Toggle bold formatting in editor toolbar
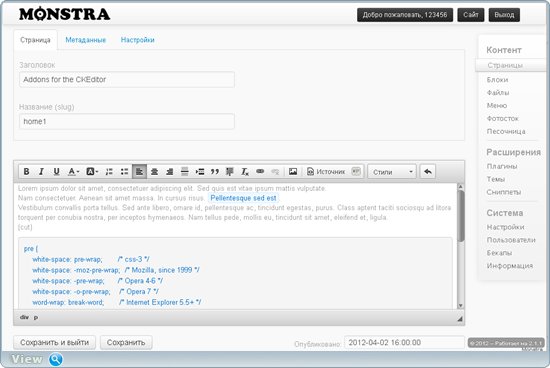 (26, 172)
